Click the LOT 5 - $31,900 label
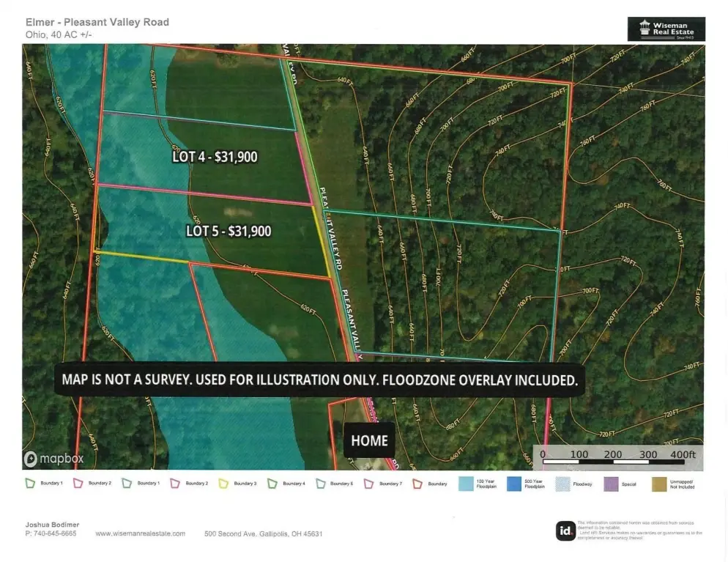This screenshot has height=562, width=728. (x=228, y=231)
